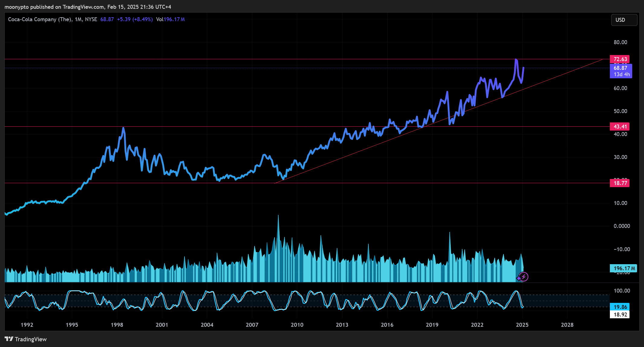Click the 196.17 M volume label
Screen dimensions: 644x347
pyautogui.click(x=623, y=268)
